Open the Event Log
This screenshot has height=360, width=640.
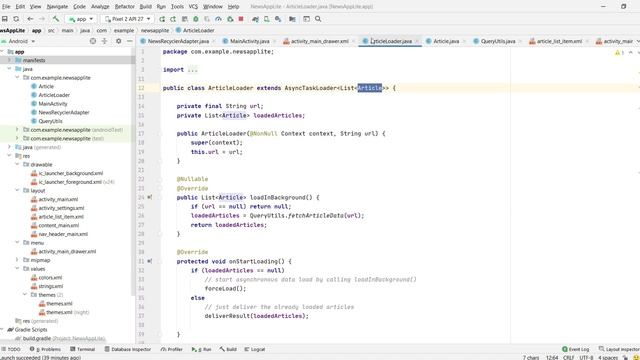[x=576, y=349]
